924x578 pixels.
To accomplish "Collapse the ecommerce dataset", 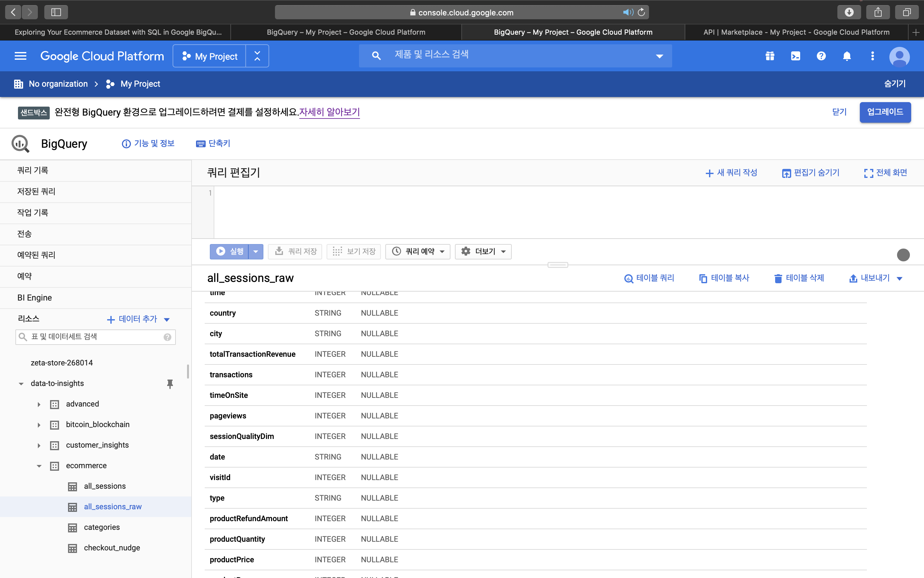I will 38,466.
